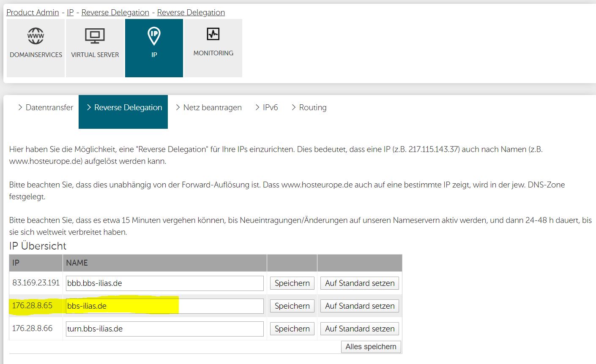
Task: Open the Monitoring pulse icon
Action: click(213, 34)
